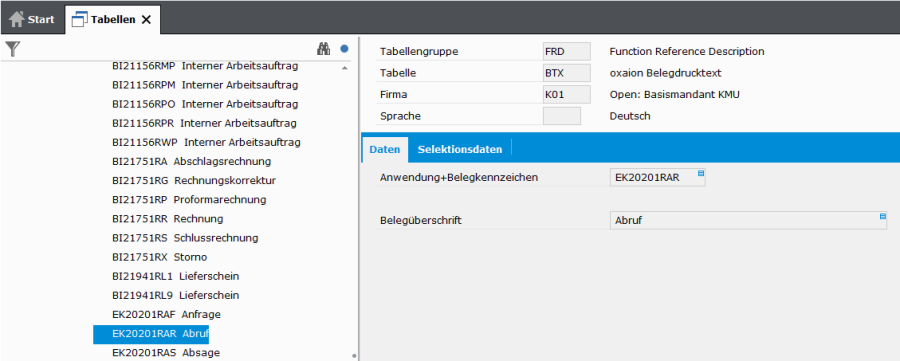Click the small icon in EK20201RAR field

click(701, 173)
